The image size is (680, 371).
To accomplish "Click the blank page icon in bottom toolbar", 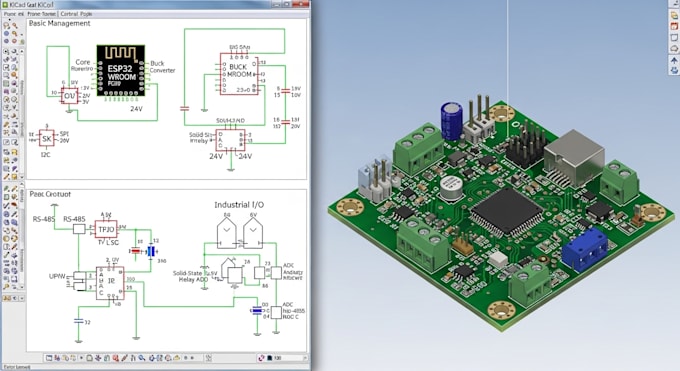I will [x=89, y=358].
